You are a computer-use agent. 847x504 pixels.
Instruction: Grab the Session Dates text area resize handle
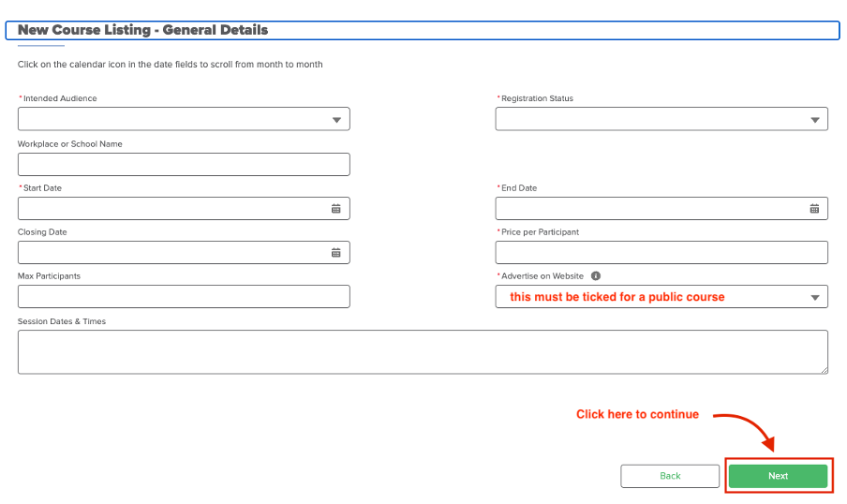[824, 370]
